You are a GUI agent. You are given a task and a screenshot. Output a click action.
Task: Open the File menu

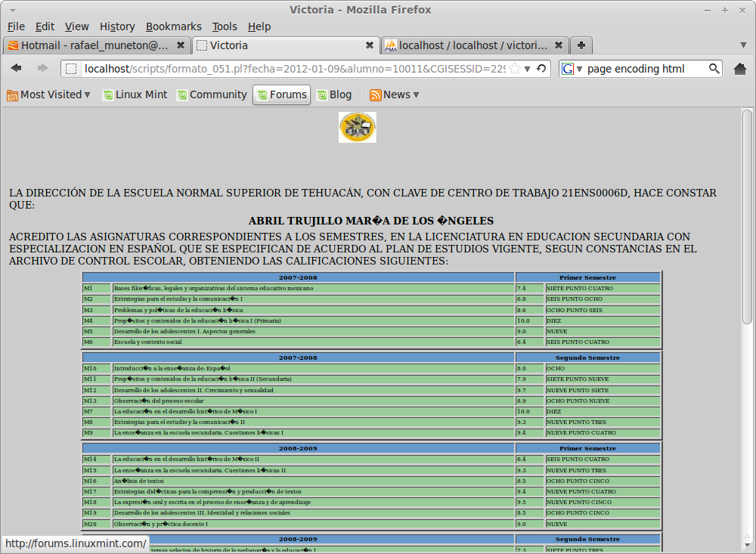(16, 26)
